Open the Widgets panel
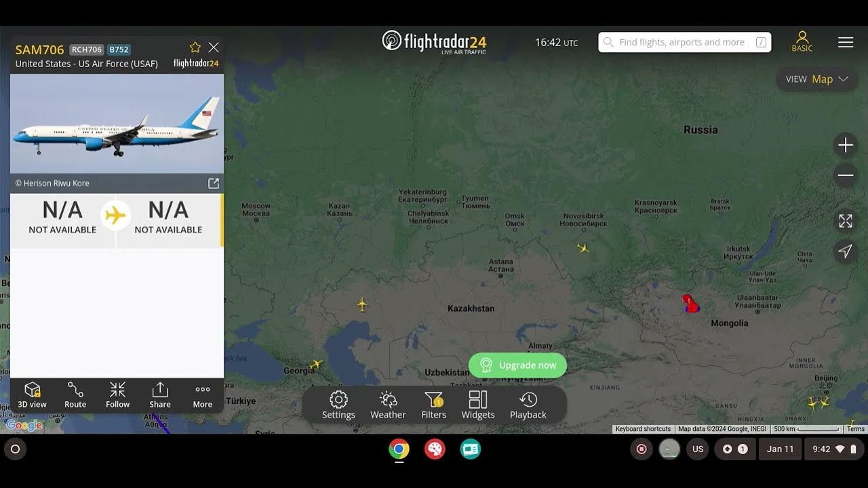The image size is (868, 488). 478,405
